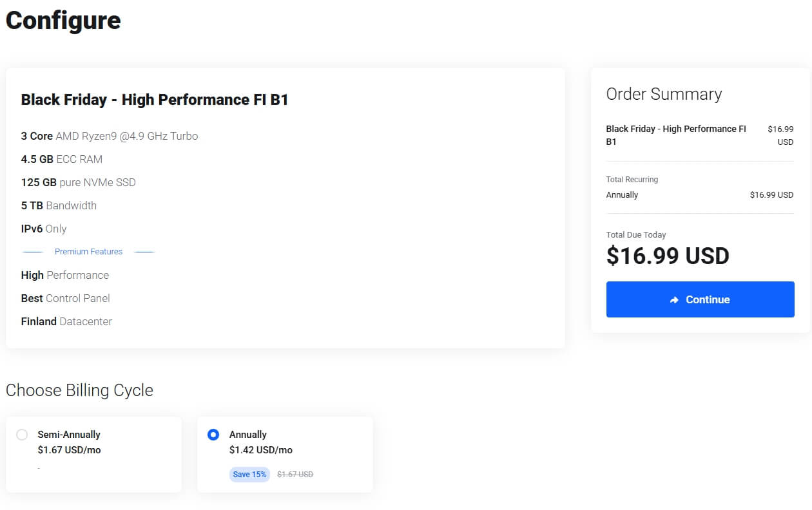Select the Annually radio button
This screenshot has width=812, height=510.
point(213,435)
